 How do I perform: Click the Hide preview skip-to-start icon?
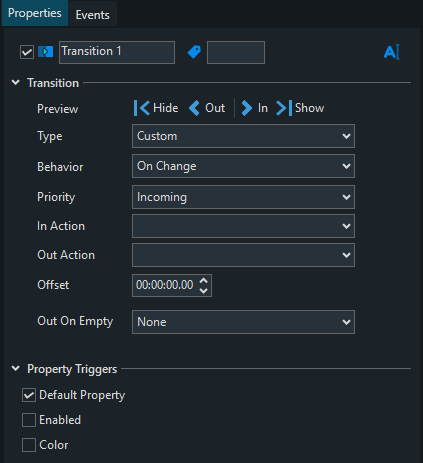[142, 108]
